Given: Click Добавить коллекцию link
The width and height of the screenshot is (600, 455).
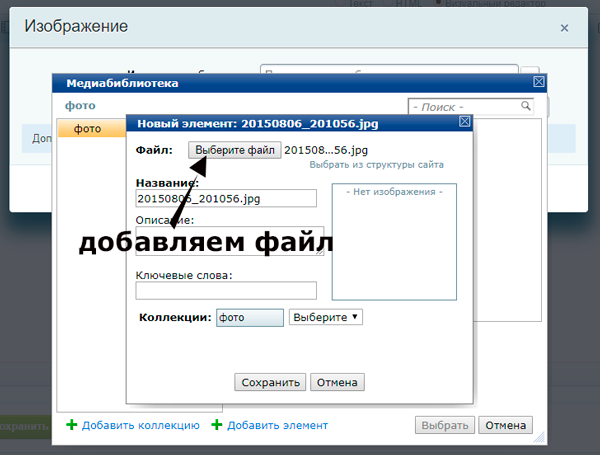Looking at the screenshot, I should (x=140, y=426).
